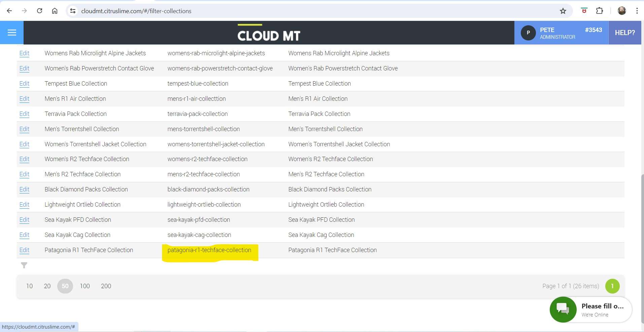Select the sea-kayak-pfd-collection slug
The height and width of the screenshot is (332, 644).
(x=199, y=220)
